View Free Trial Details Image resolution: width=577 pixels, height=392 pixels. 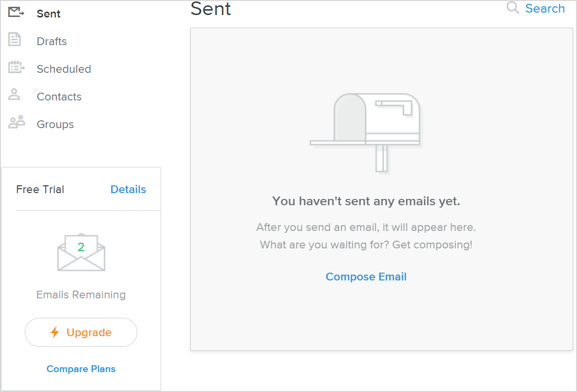[x=128, y=189]
